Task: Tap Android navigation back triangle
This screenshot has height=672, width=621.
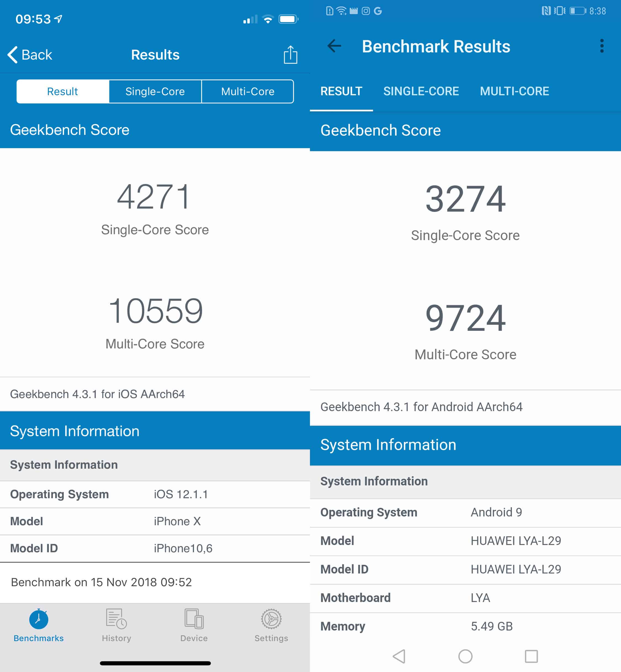Action: [x=399, y=656]
